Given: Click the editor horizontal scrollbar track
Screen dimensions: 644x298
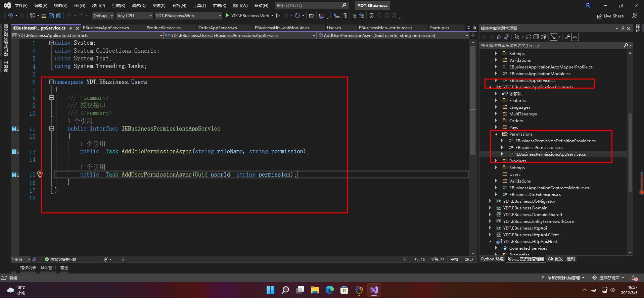Looking at the screenshot, I should point(264,259).
